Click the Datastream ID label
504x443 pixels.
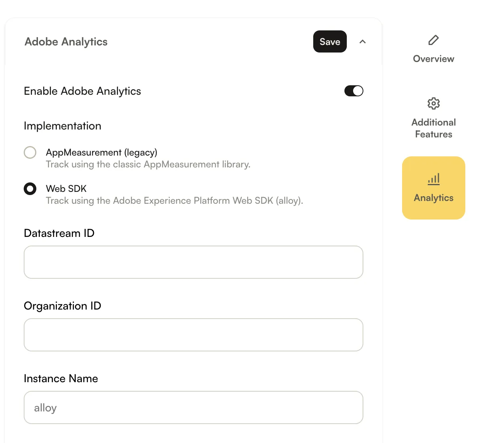(x=59, y=233)
